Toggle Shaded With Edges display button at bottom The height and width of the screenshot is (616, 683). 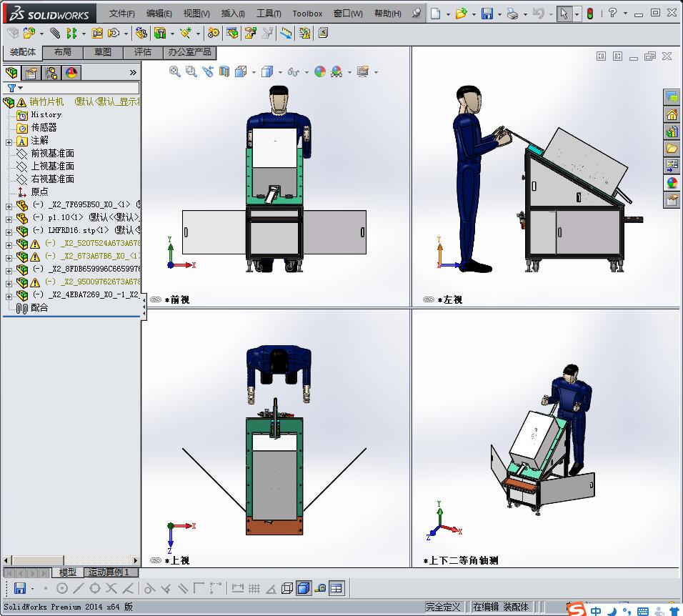pos(304,589)
